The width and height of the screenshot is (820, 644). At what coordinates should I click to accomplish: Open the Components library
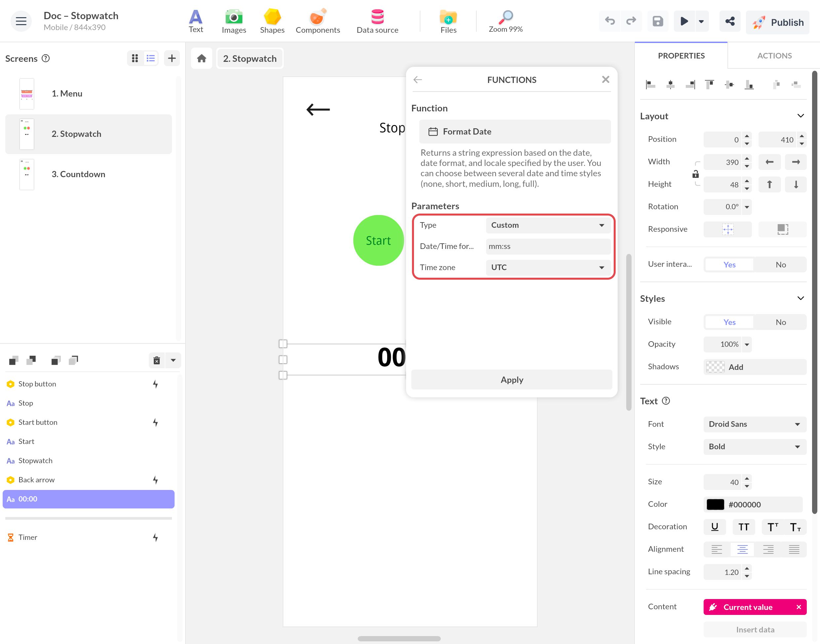coord(317,21)
